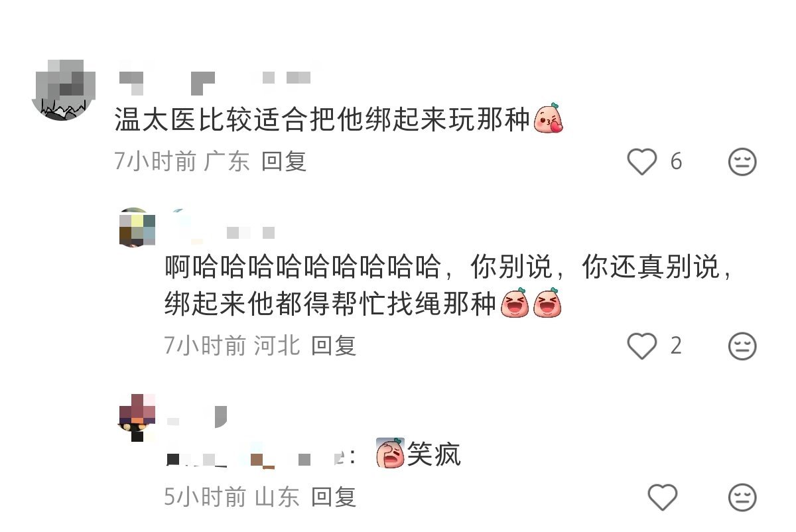Open the avatar of the 河北 replier
796x532 pixels.
coord(137,227)
